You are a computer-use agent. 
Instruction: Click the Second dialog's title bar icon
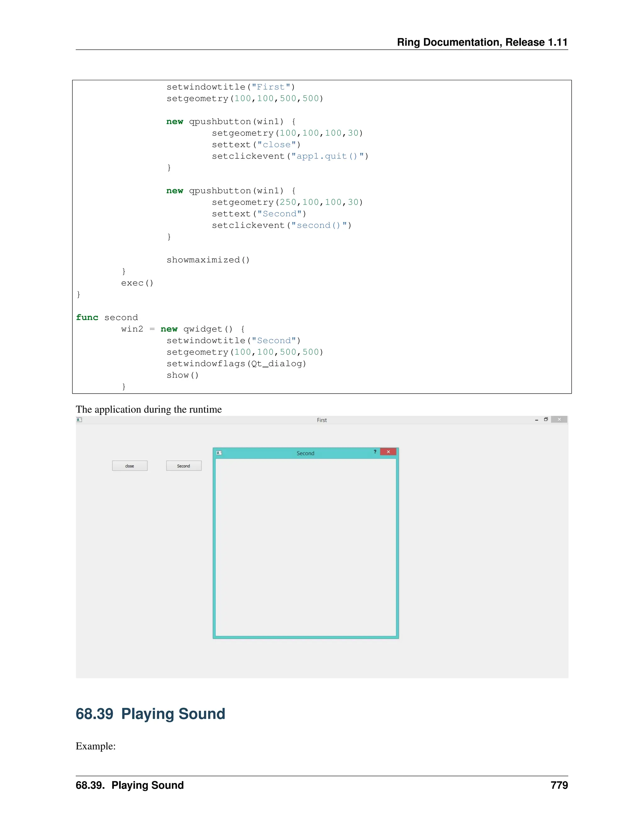click(219, 453)
